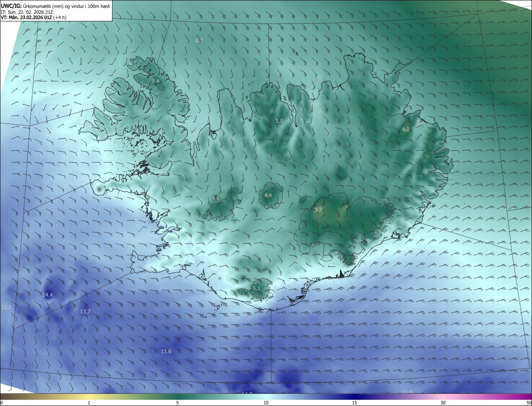The width and height of the screenshot is (532, 406).
Task: Click the 50 label ending the color scale
Action: (529, 403)
